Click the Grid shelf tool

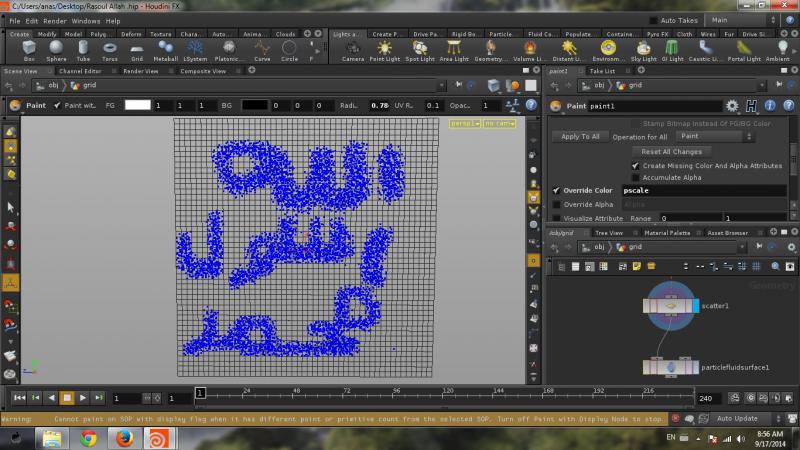click(x=137, y=51)
